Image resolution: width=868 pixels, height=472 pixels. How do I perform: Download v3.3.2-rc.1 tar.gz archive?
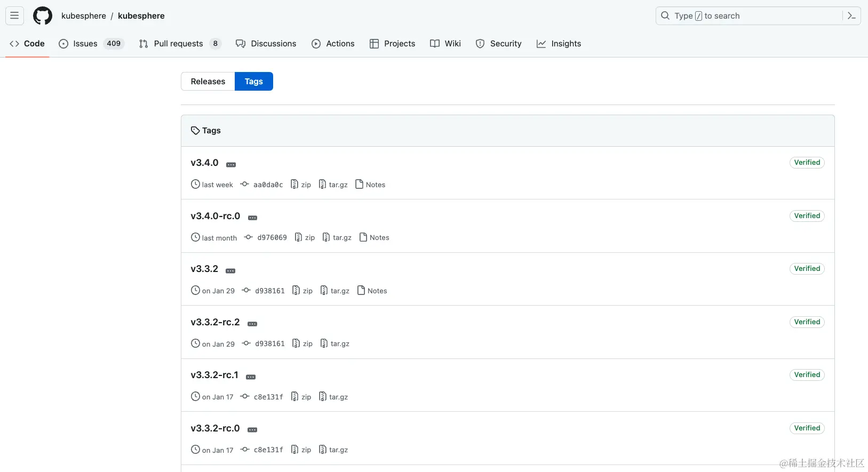[x=333, y=397]
